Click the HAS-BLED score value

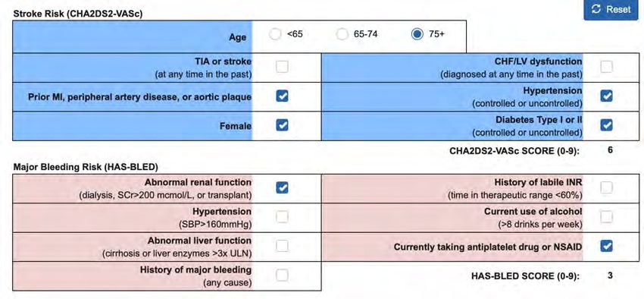610,275
